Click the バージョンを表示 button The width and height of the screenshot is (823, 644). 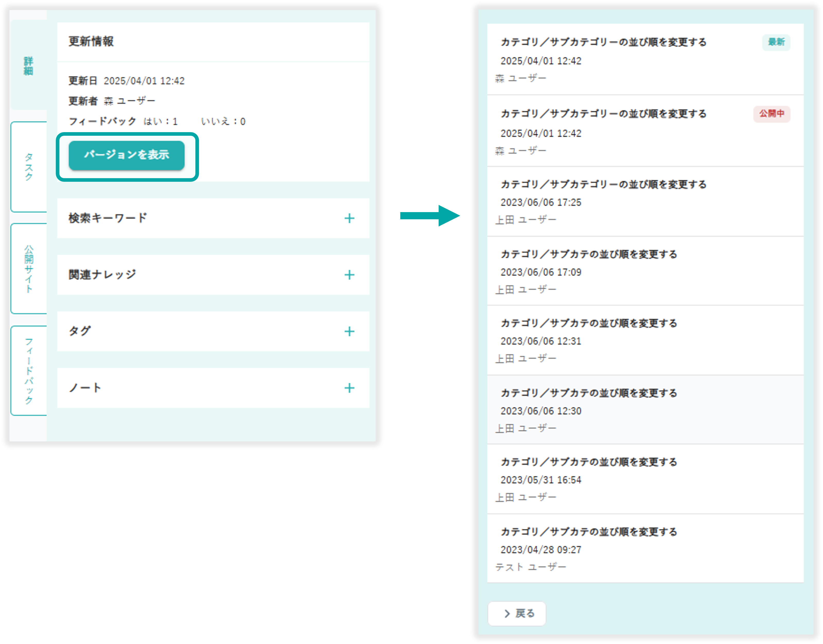point(126,155)
